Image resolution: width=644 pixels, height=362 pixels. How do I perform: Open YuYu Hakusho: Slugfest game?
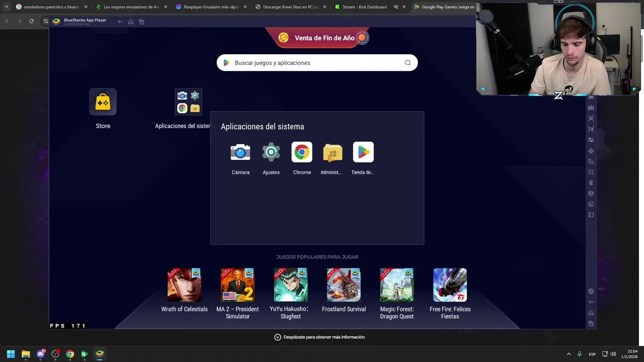(x=291, y=285)
